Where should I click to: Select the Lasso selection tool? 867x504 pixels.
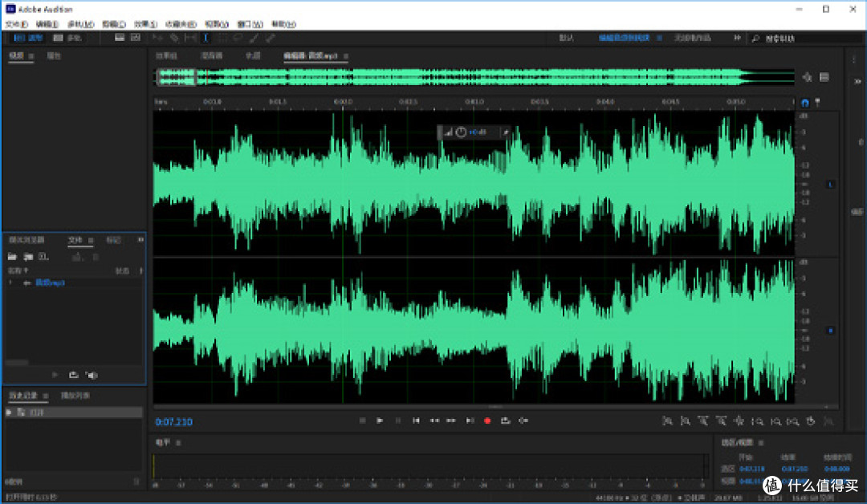[238, 39]
